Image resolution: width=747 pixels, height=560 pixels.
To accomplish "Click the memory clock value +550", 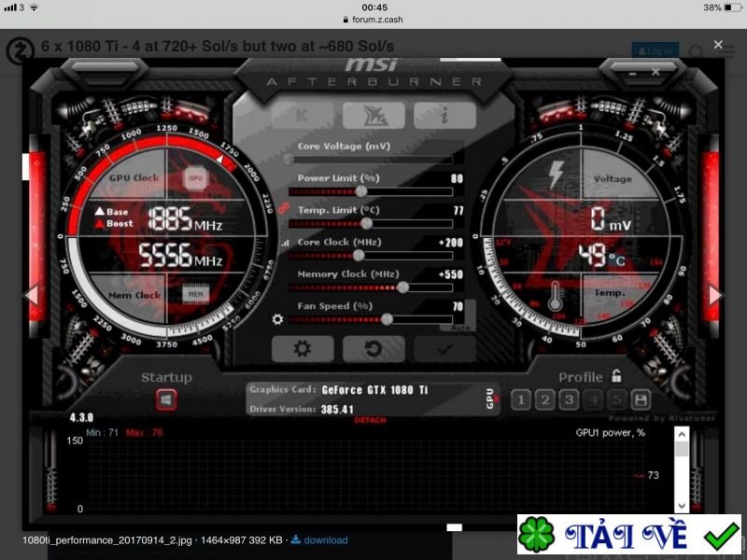I will tap(451, 274).
